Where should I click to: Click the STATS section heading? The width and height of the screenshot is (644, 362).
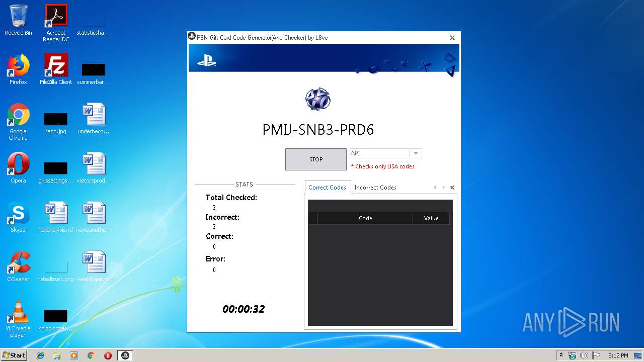244,185
